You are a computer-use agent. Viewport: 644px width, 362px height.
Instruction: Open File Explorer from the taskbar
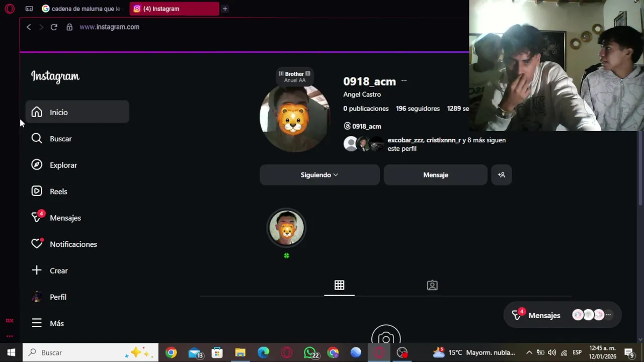pos(240,352)
